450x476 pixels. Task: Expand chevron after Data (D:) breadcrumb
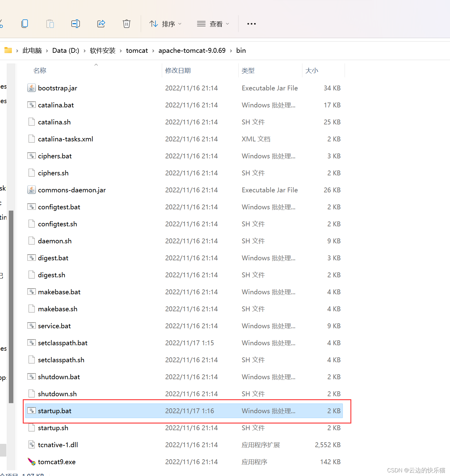coord(84,51)
